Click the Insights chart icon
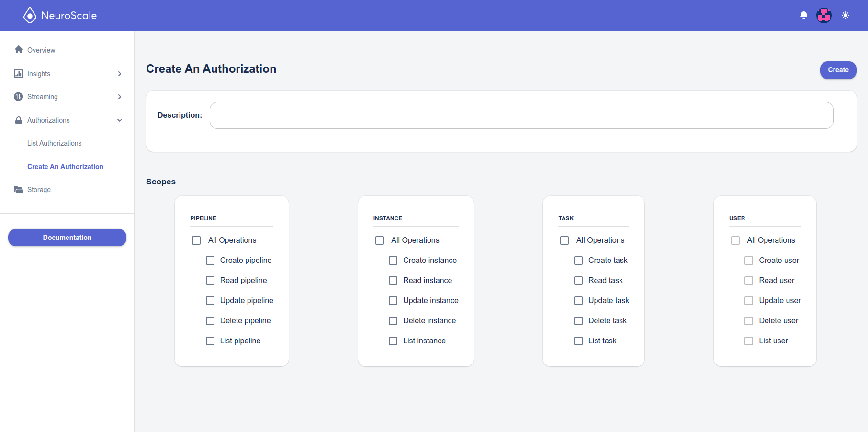Screen dimensions: 868x432 (18, 73)
